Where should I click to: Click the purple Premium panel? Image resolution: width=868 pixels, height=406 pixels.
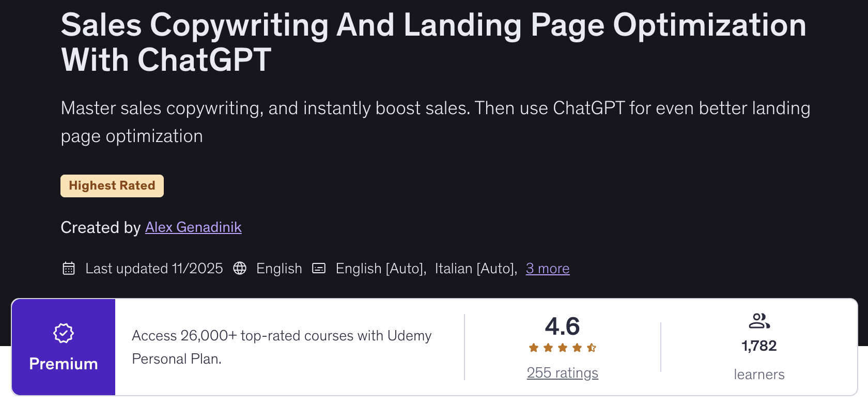point(64,347)
